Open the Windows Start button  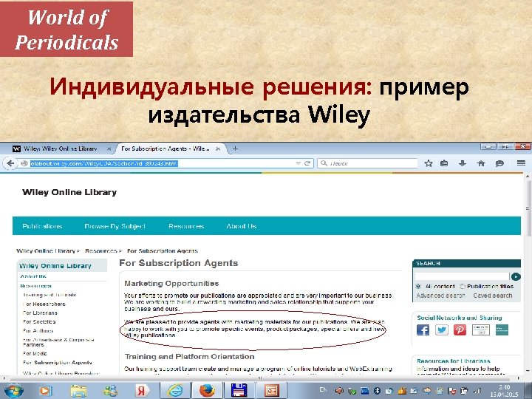click(13, 391)
